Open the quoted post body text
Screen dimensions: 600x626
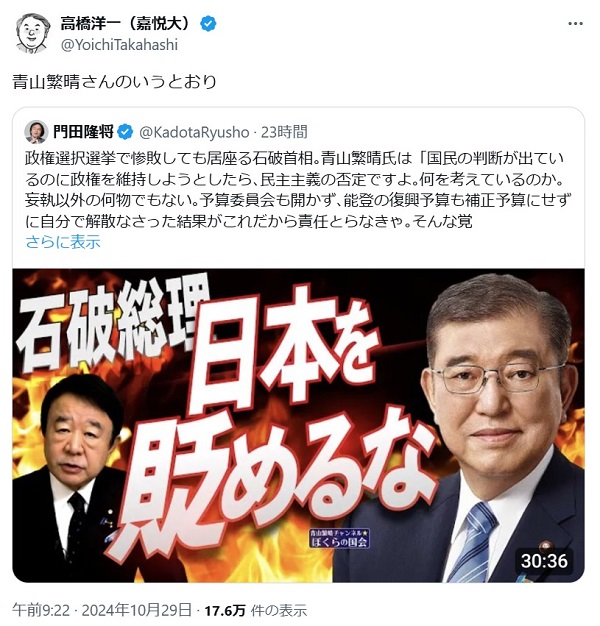(298, 190)
